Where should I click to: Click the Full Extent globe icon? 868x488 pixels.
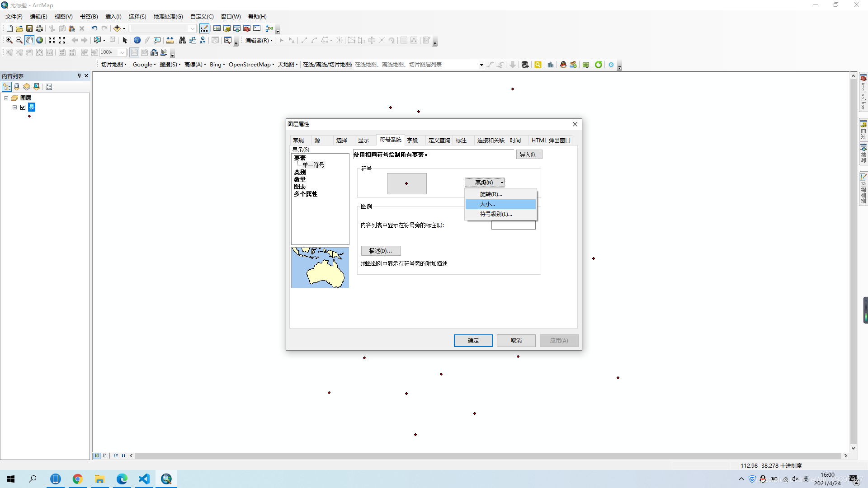(40, 40)
